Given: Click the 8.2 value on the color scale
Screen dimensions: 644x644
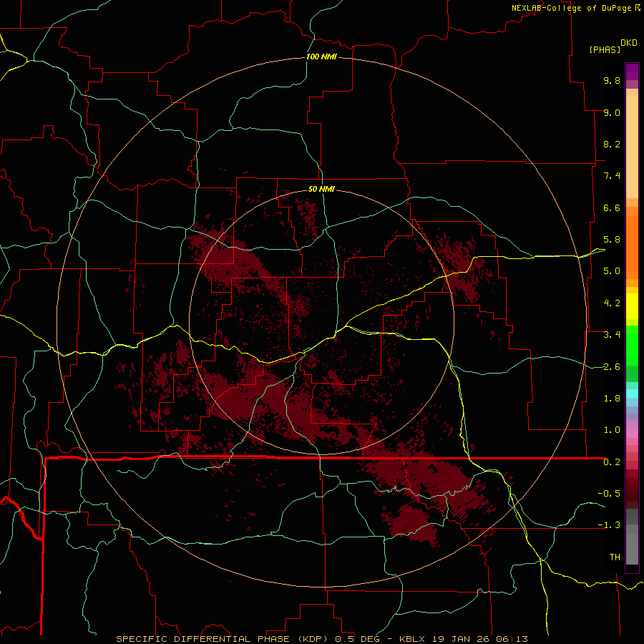Looking at the screenshot, I should (x=612, y=144).
